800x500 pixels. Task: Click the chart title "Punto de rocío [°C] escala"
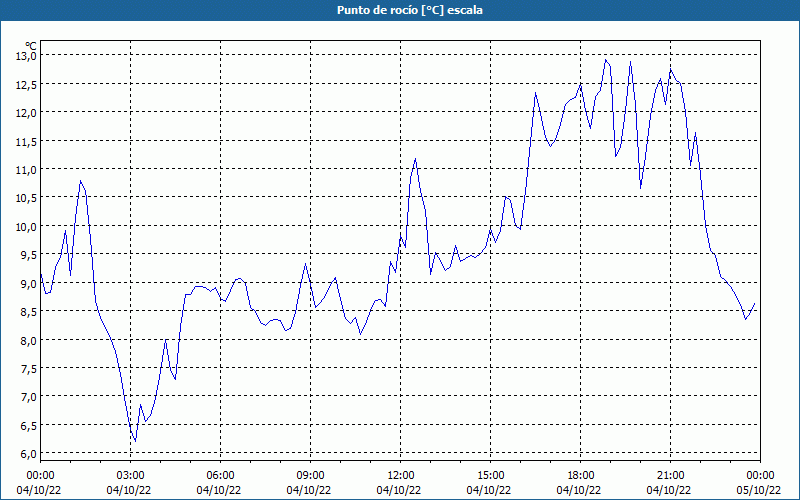point(410,10)
